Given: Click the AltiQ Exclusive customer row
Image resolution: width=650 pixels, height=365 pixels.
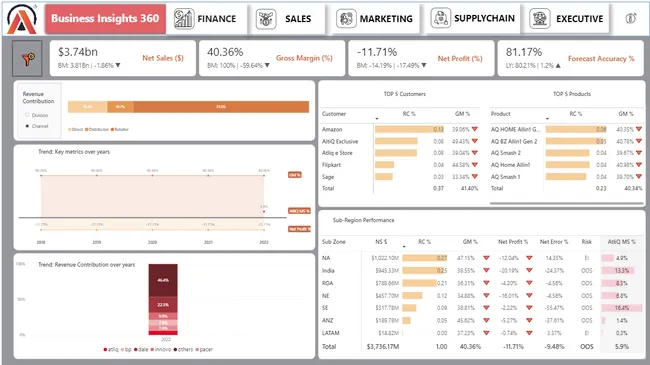Looking at the screenshot, I should click(x=400, y=141).
